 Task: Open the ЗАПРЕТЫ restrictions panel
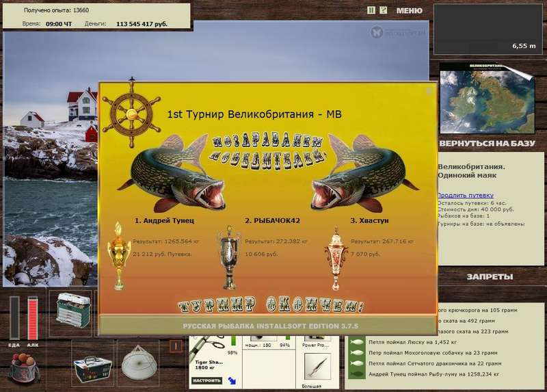point(490,277)
